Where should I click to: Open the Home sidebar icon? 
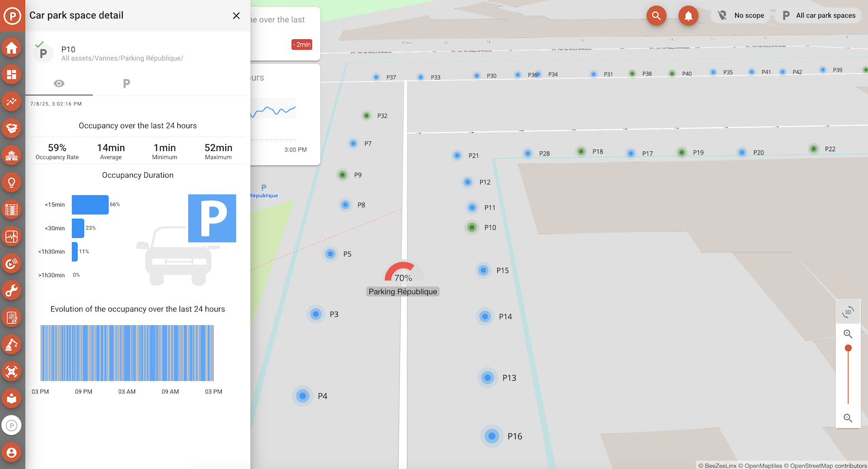point(12,48)
